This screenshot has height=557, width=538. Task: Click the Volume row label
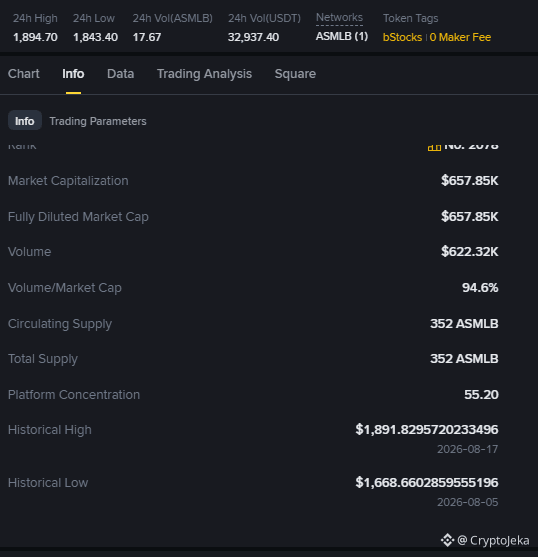coord(29,252)
